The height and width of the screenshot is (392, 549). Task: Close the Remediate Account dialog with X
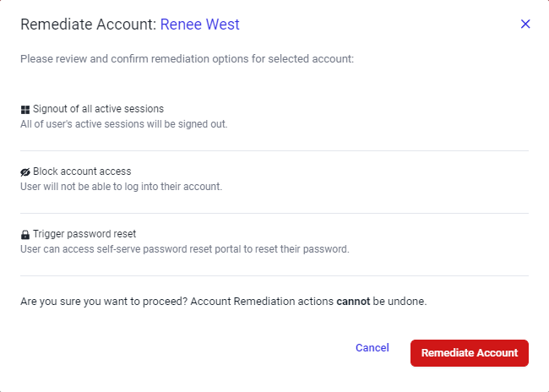point(525,24)
